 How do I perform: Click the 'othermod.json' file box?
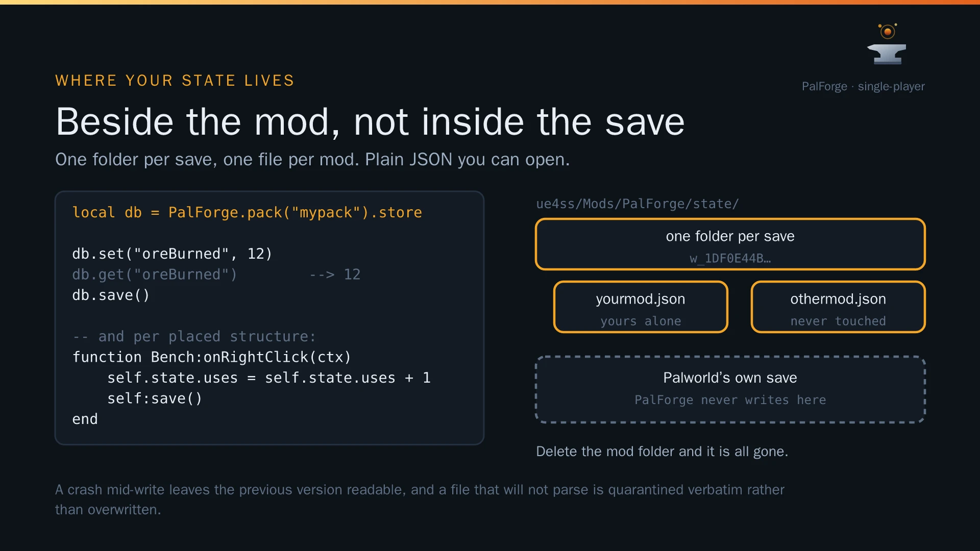[x=838, y=307]
